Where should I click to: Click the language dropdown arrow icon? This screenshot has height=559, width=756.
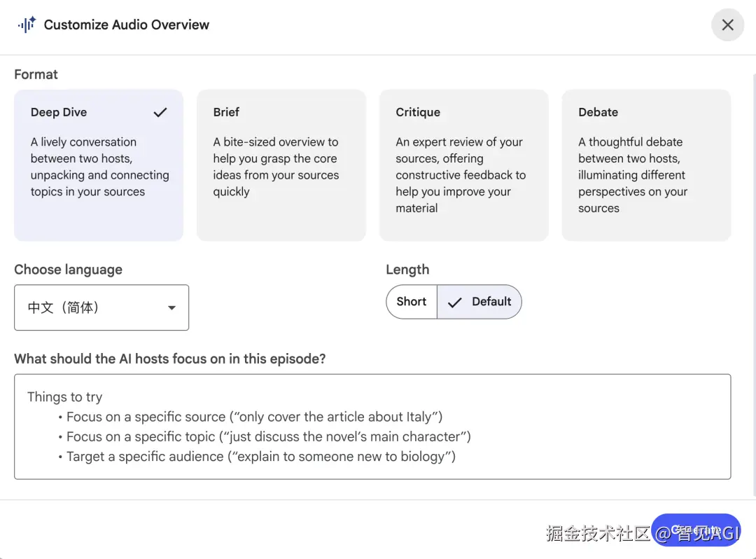click(x=171, y=308)
